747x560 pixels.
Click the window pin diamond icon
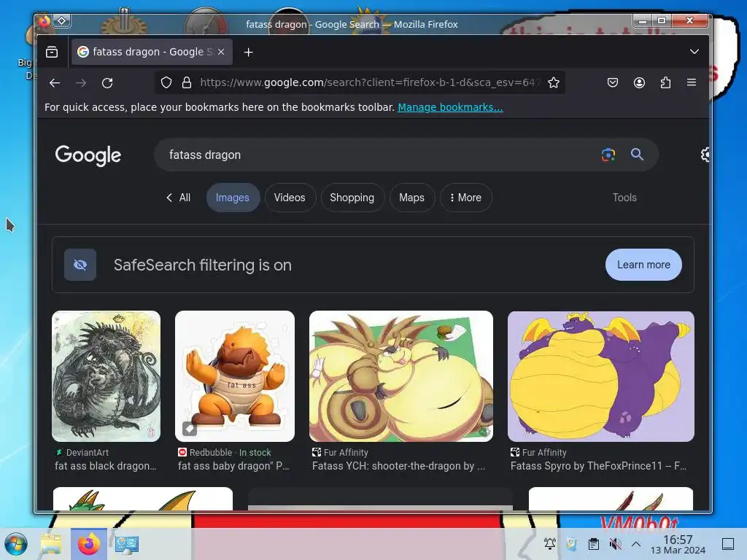pyautogui.click(x=62, y=21)
